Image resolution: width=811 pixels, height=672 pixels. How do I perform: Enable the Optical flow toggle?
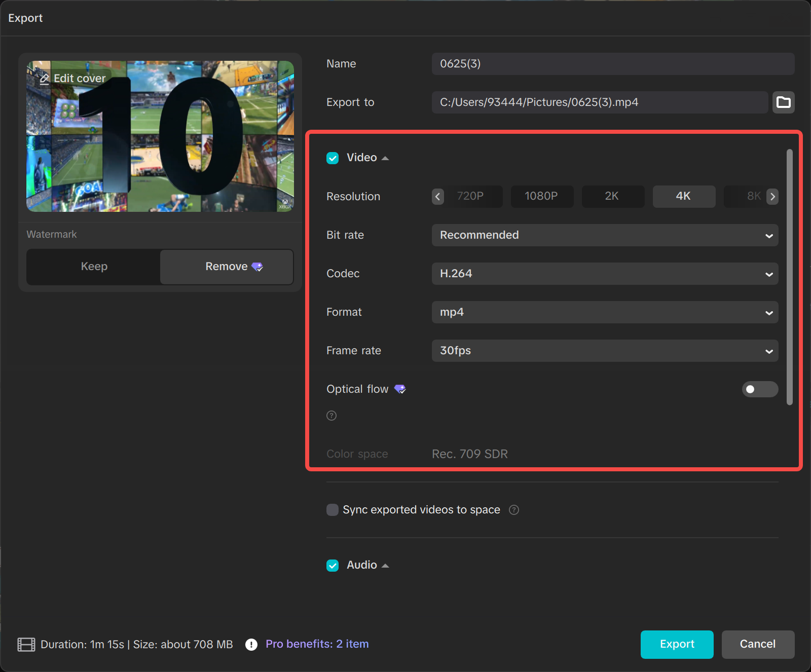click(x=760, y=389)
